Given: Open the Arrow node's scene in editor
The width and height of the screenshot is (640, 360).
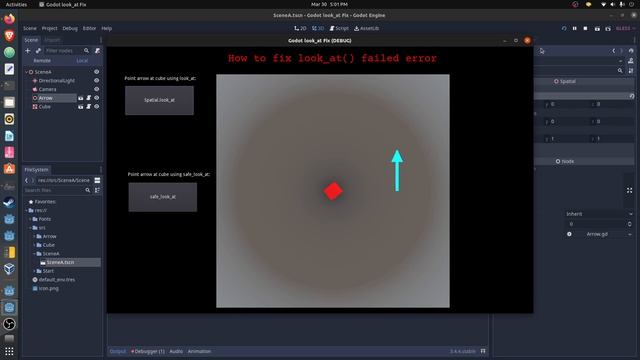Looking at the screenshot, I should tap(81, 98).
